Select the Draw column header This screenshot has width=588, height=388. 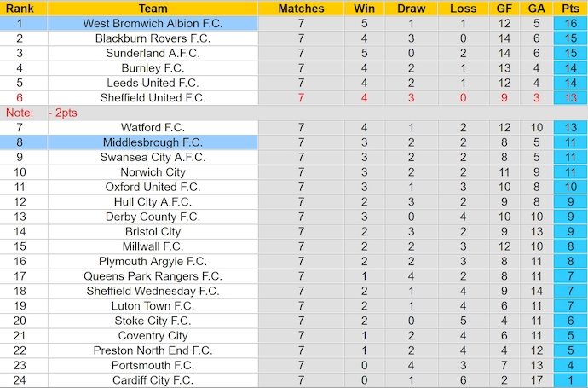(412, 9)
